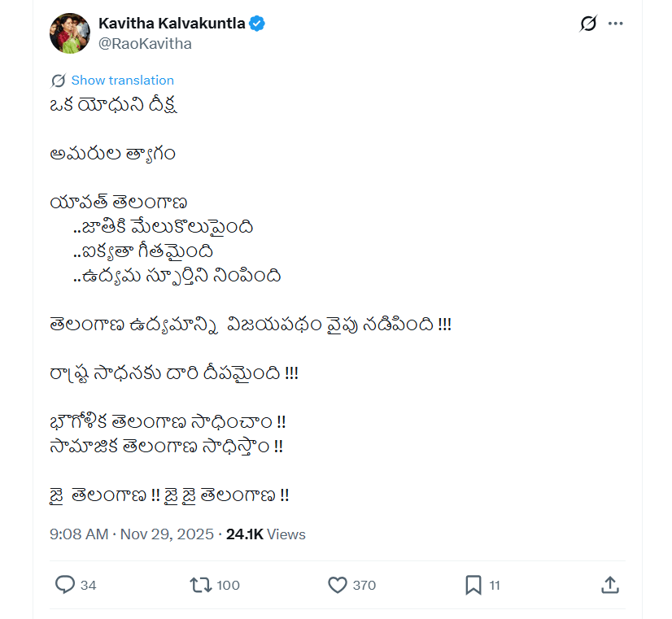Bookmark the tweet with the bookmark icon
This screenshot has width=672, height=619.
pos(474,585)
